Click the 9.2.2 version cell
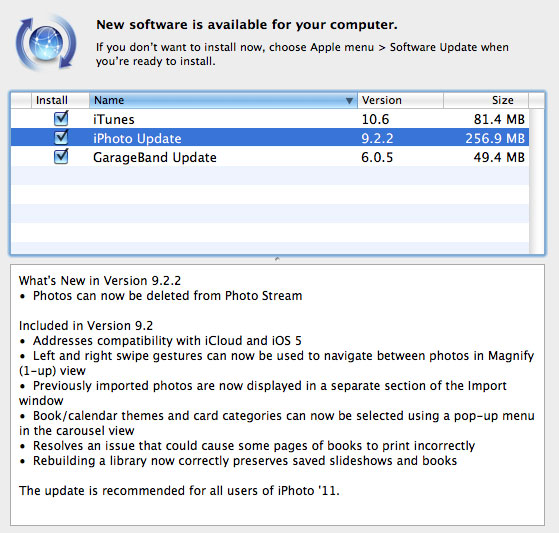Viewport: 559px width, 533px height. [377, 138]
